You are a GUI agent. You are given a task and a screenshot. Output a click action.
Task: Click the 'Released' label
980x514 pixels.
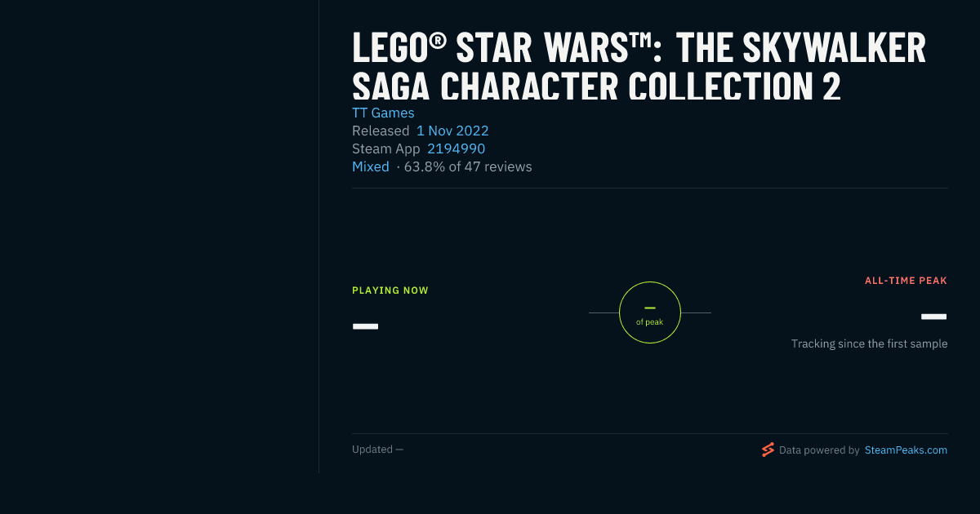[381, 131]
